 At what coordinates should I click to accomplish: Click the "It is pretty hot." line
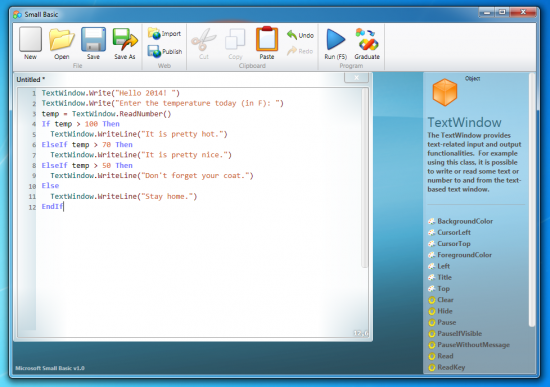coord(139,134)
